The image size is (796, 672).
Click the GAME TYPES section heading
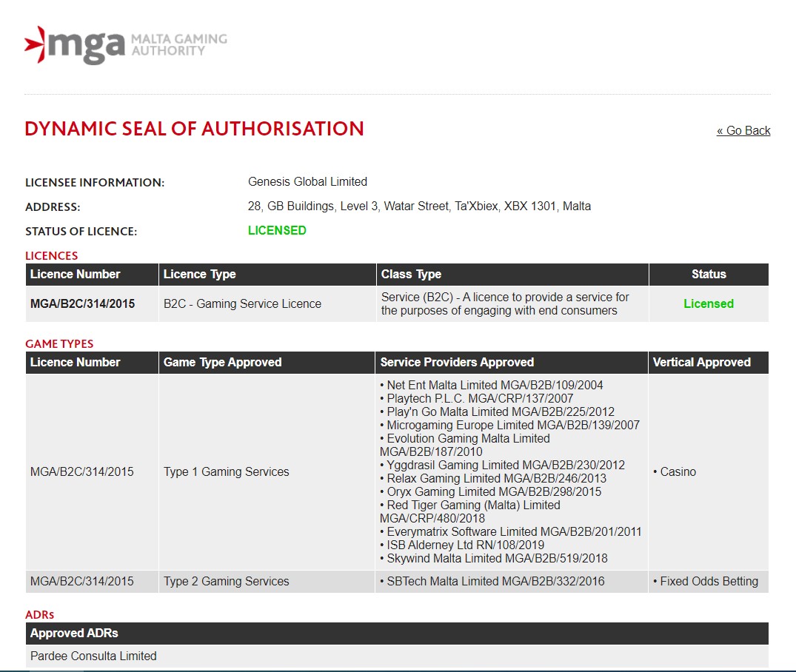click(x=59, y=343)
